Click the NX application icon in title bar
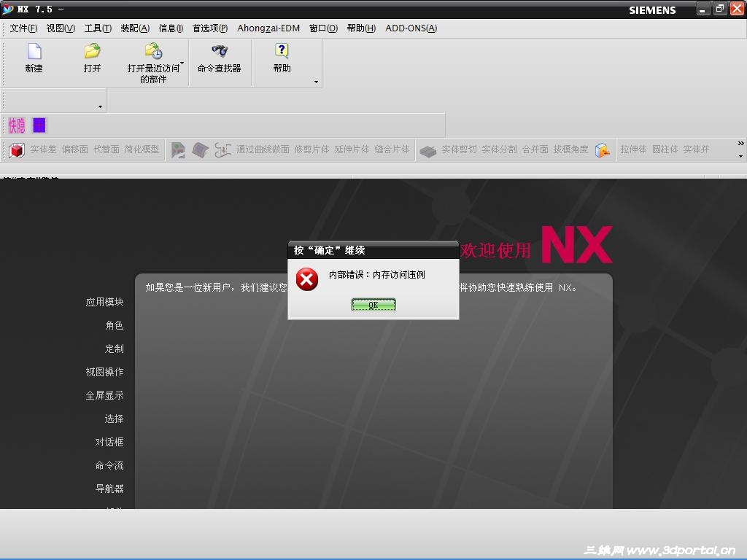This screenshot has width=747, height=560. [x=8, y=9]
